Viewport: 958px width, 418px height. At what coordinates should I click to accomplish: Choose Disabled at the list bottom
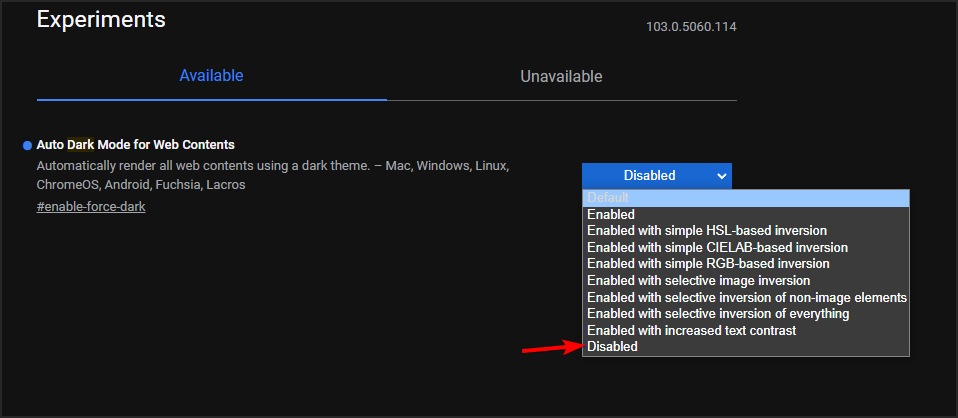(745, 347)
